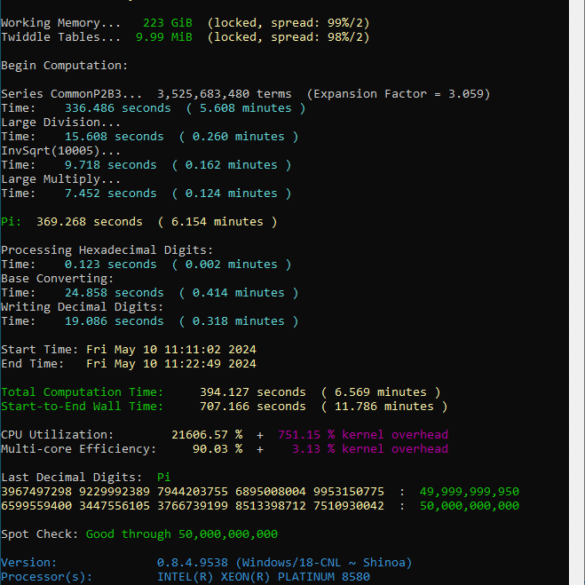
Task: Click the Twiddle Tables 9.99 MiB value
Action: tap(164, 37)
